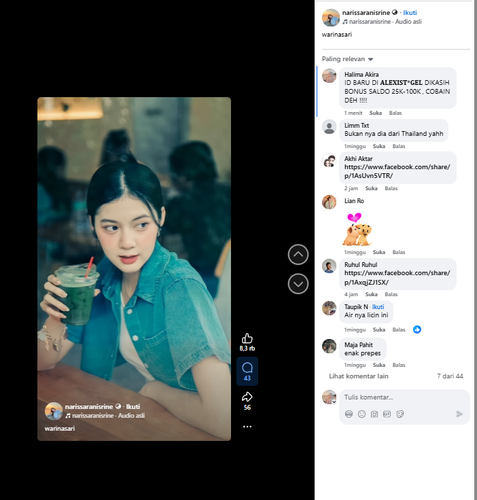Open Maja Pahit's profile avatar

click(329, 346)
